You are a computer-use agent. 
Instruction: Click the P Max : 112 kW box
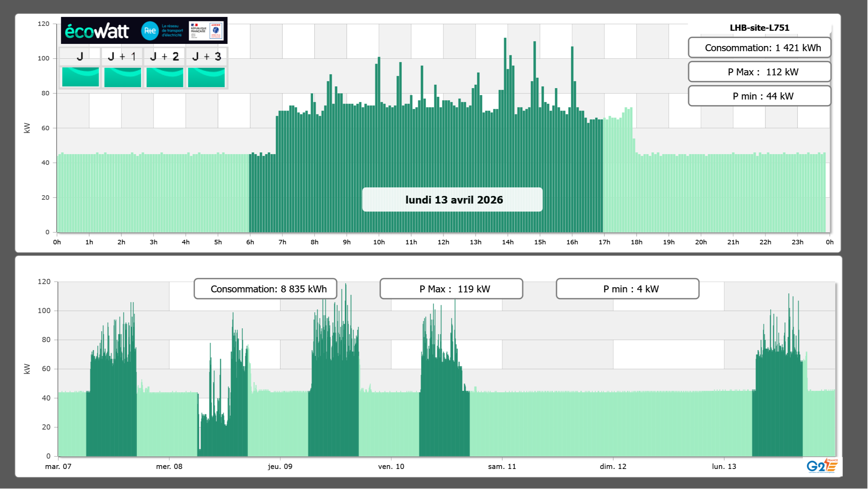pos(759,72)
